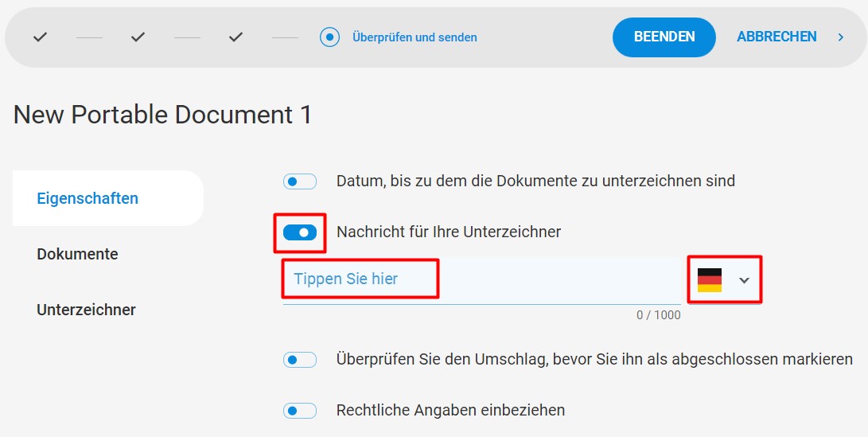Enable the signing deadline date toggle
The height and width of the screenshot is (437, 868).
click(x=299, y=181)
